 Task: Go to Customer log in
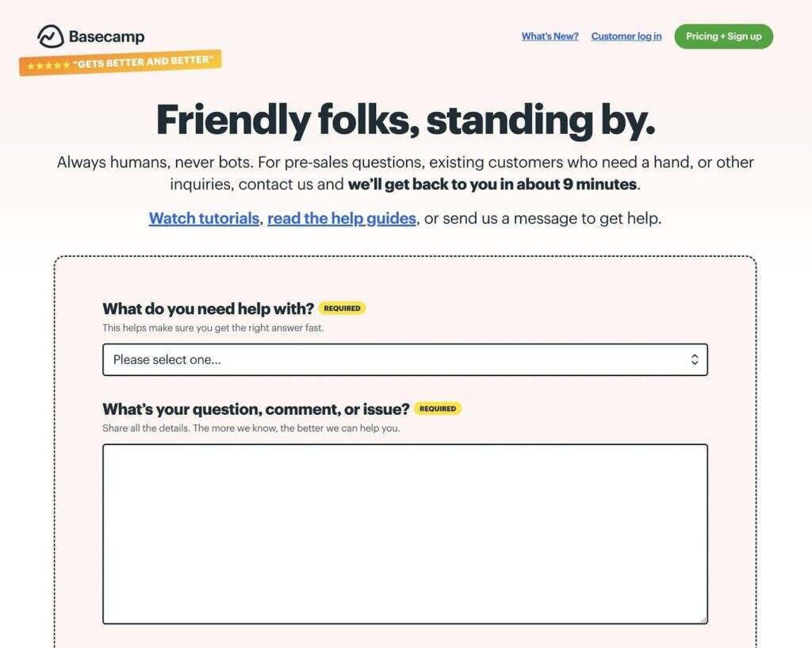[626, 36]
